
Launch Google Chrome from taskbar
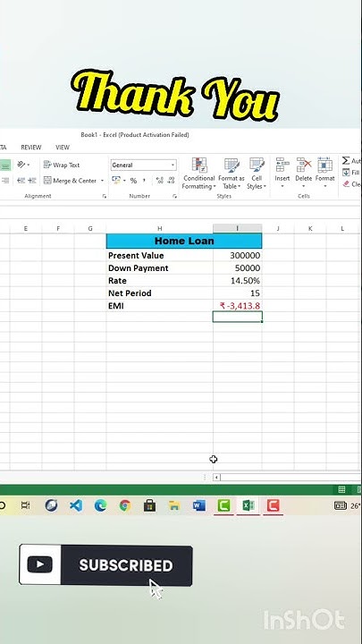(125, 505)
